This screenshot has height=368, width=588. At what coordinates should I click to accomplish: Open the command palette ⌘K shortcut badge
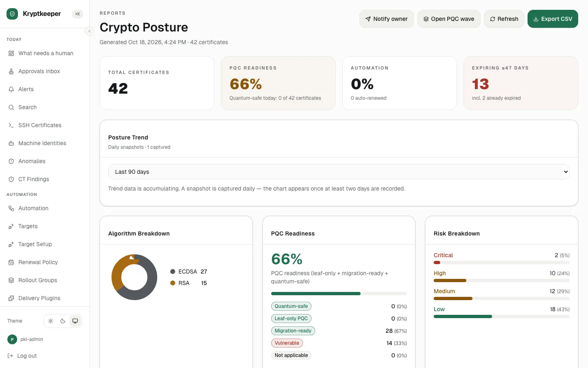point(78,14)
